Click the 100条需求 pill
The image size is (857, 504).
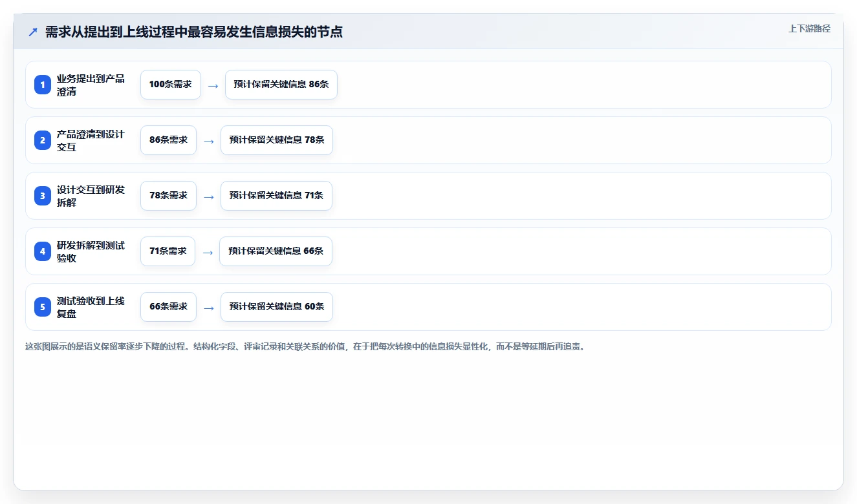coord(171,85)
